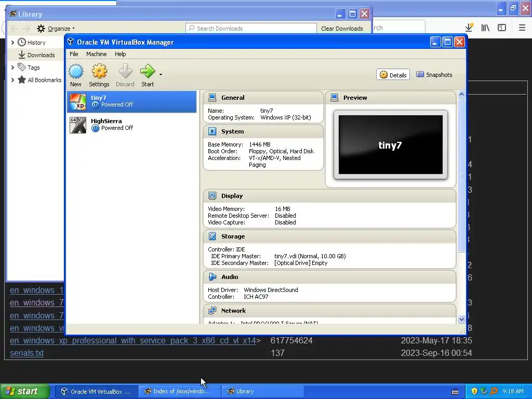The width and height of the screenshot is (532, 399).
Task: Click the General section icon
Action: tap(212, 98)
